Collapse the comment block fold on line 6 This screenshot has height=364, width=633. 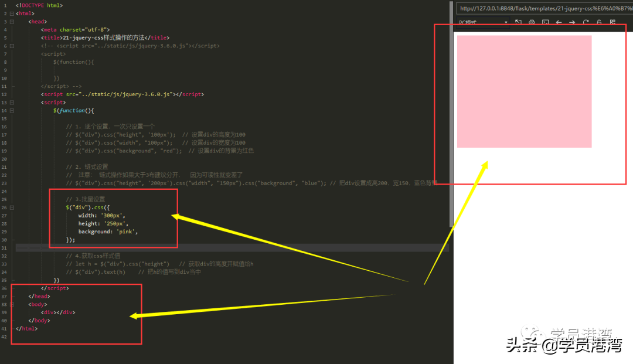click(x=12, y=46)
